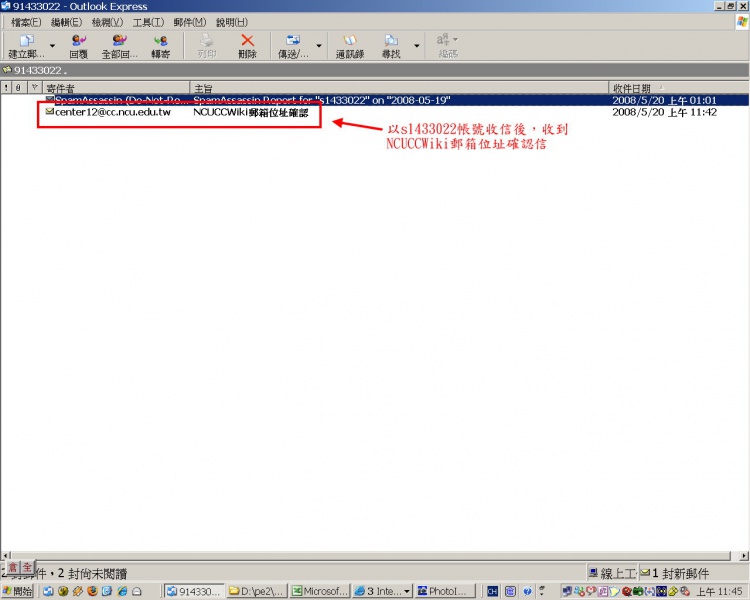The height and width of the screenshot is (600, 750).
Task: Open the 工具(T) menu
Action: (x=148, y=22)
